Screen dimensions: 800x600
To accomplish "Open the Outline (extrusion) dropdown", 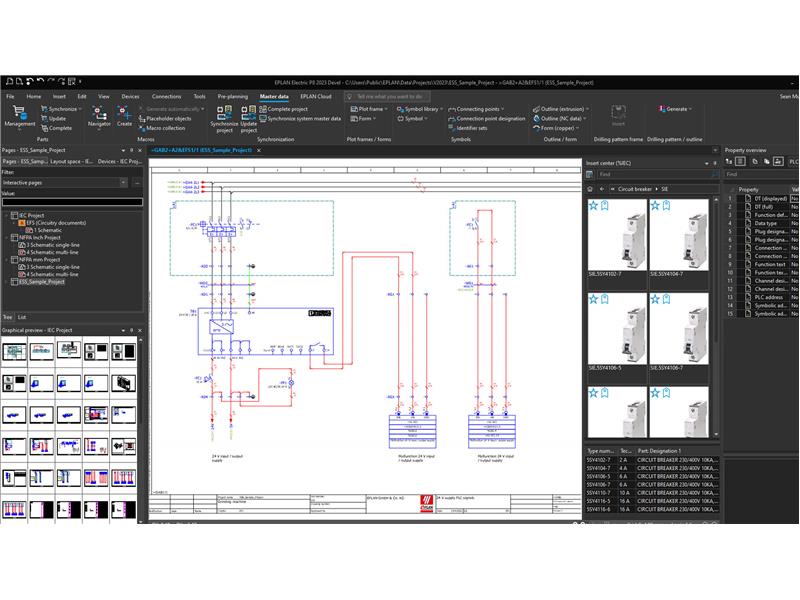I will click(x=561, y=109).
